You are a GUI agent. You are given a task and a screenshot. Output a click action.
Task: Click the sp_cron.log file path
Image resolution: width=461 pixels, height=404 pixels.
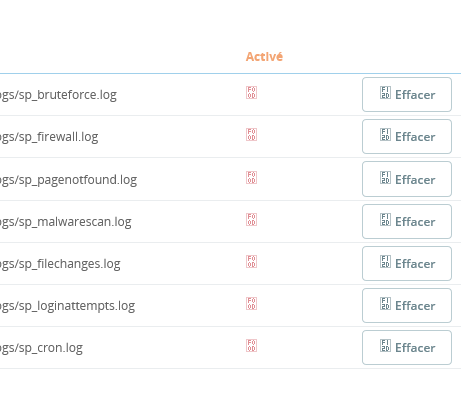pyautogui.click(x=41, y=348)
